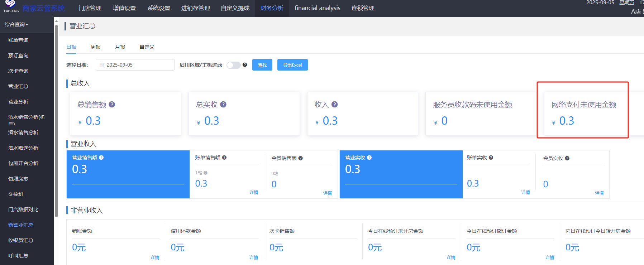644x265 pixels.
Task: Open help icon next to 会员销售额
Action: tap(301, 158)
